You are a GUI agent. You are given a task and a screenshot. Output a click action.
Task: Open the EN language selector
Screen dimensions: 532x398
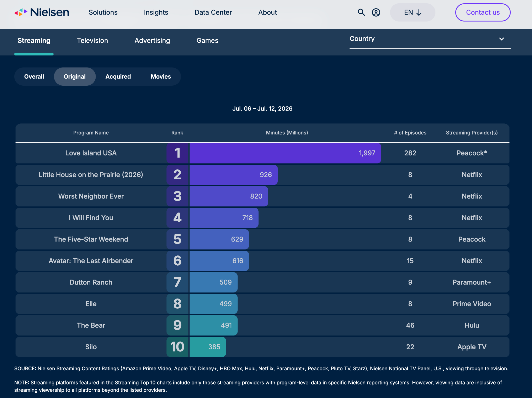click(413, 12)
